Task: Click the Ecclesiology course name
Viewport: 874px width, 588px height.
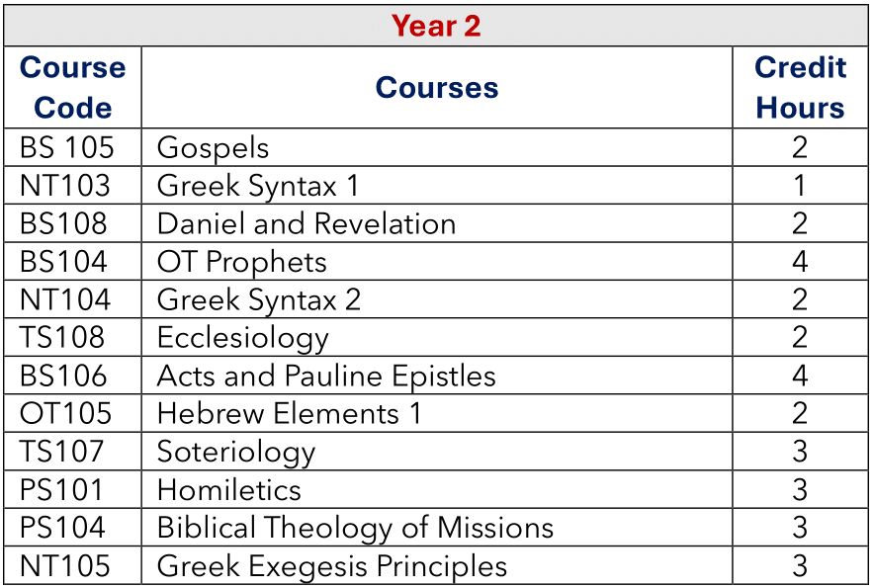Action: 243,338
